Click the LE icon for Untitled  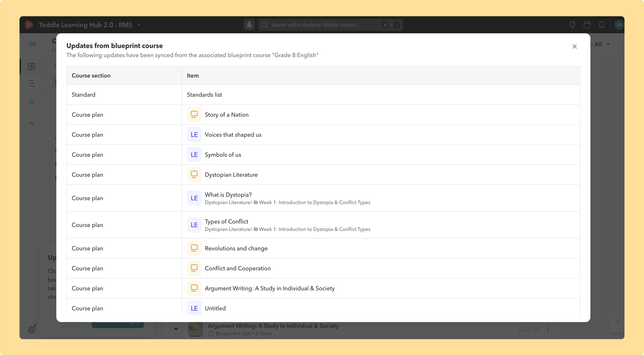pyautogui.click(x=194, y=308)
